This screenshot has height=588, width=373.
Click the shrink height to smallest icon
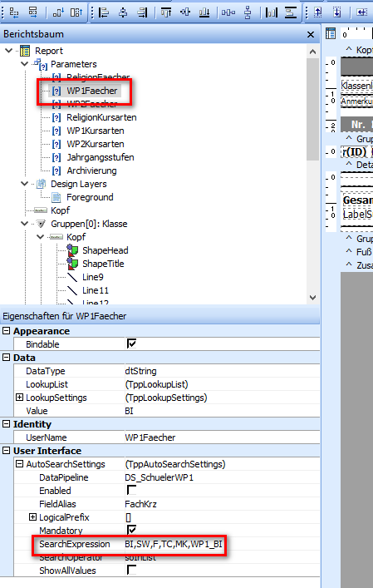click(58, 12)
